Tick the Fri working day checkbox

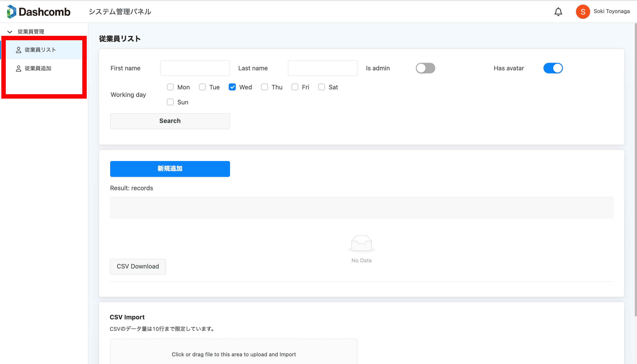(x=295, y=87)
